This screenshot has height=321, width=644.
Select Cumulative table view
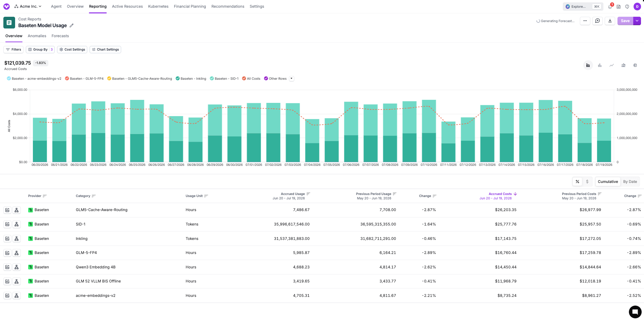607,182
